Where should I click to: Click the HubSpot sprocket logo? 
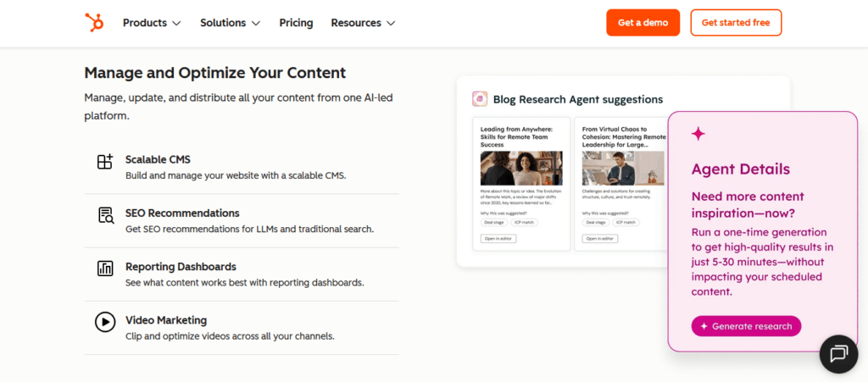[94, 23]
